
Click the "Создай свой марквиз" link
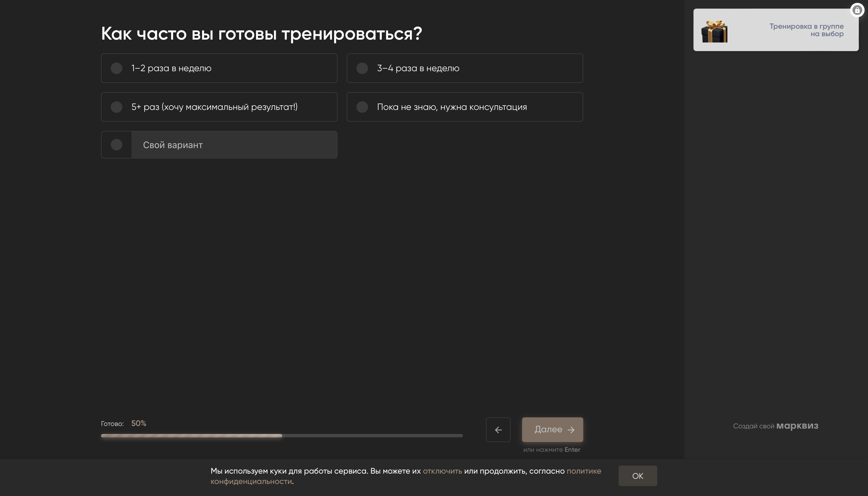pyautogui.click(x=775, y=425)
